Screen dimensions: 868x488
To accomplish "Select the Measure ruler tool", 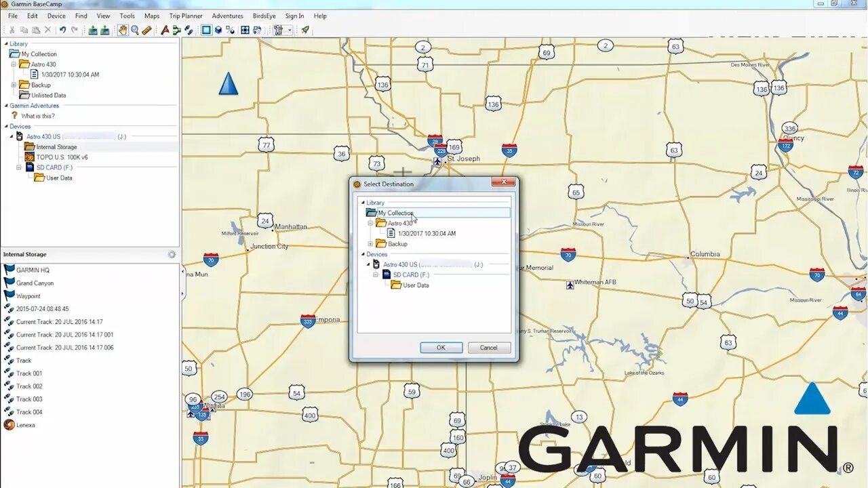I will click(146, 30).
